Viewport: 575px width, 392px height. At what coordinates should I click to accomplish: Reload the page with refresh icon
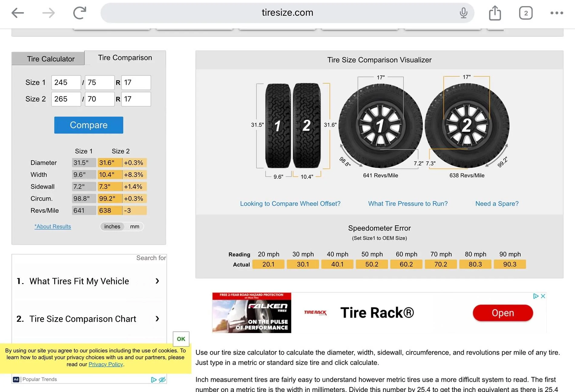[80, 13]
